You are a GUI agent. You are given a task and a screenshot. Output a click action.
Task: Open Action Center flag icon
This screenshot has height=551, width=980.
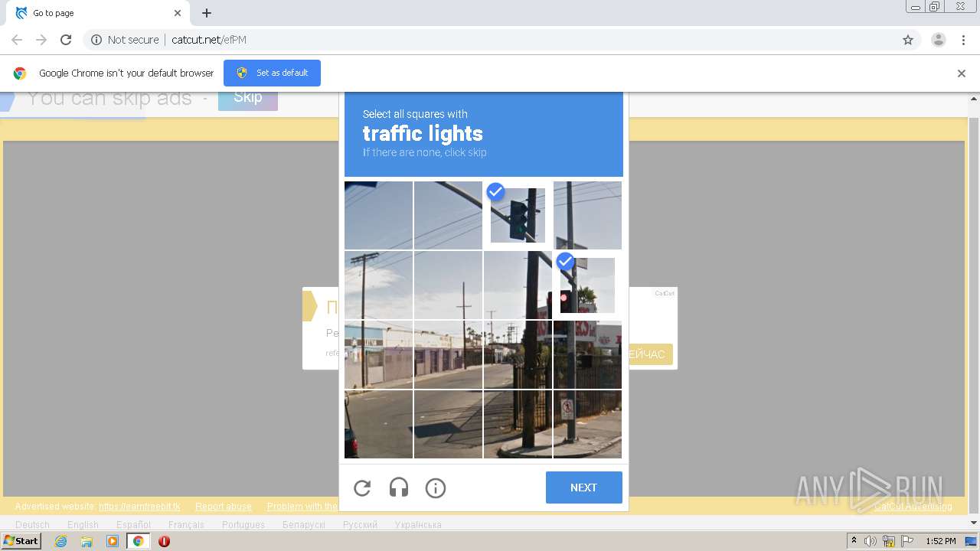(907, 541)
